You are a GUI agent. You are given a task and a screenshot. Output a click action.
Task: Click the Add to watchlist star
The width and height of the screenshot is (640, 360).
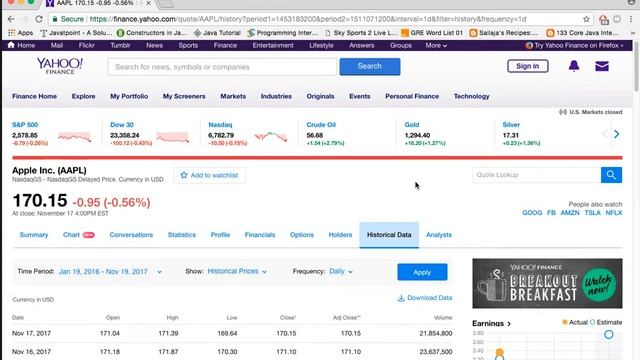(184, 175)
